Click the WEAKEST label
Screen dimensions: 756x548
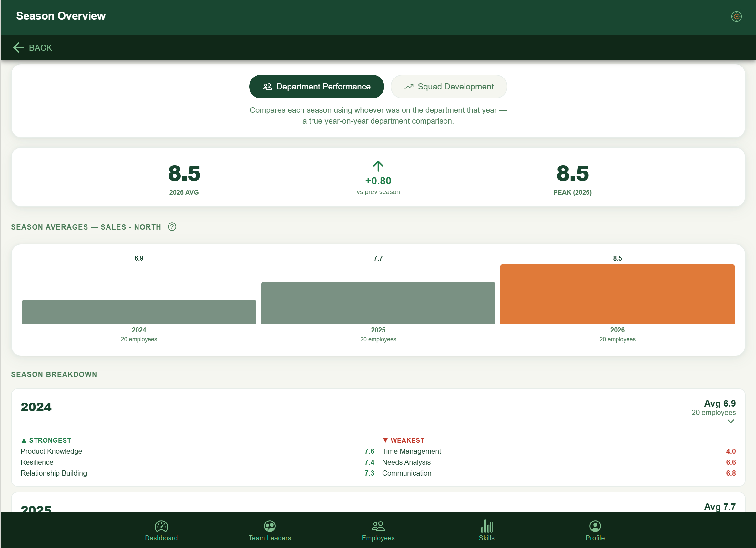[403, 440]
